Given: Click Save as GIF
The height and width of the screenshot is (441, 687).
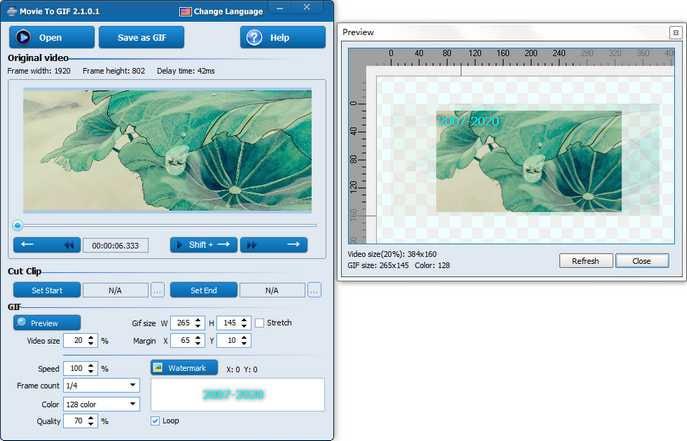Looking at the screenshot, I should [x=141, y=38].
